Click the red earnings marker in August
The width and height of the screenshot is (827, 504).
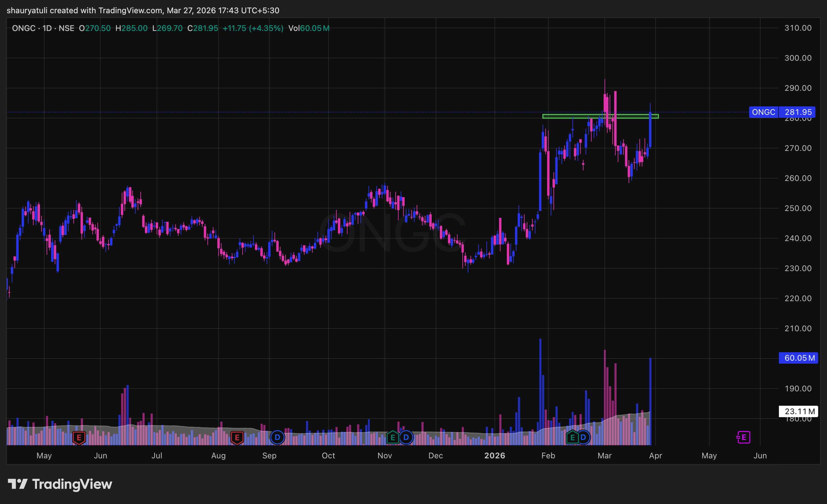point(237,438)
